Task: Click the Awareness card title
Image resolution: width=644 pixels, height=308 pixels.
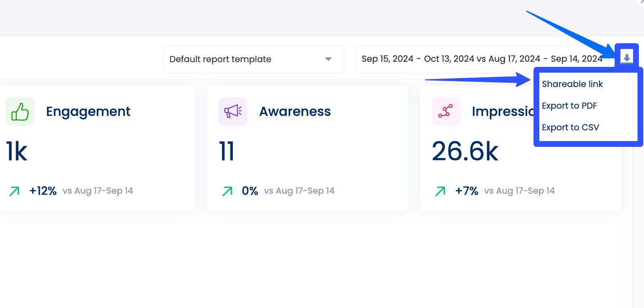Action: (x=295, y=111)
